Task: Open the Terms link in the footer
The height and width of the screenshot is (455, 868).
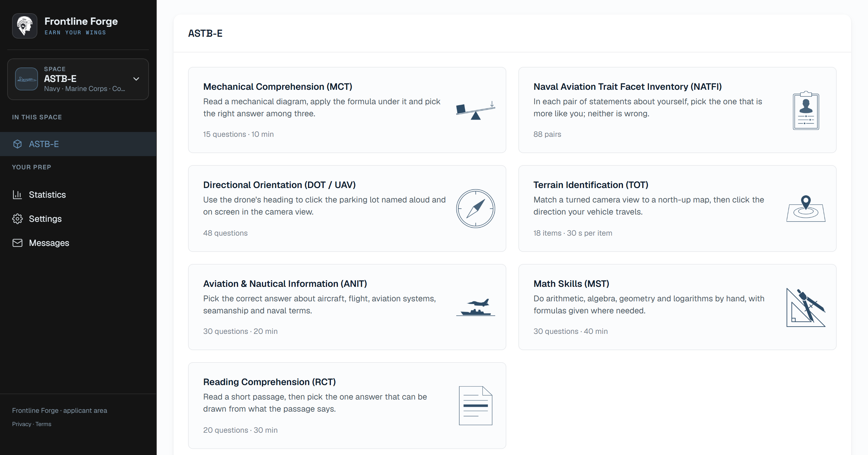Action: pyautogui.click(x=43, y=424)
